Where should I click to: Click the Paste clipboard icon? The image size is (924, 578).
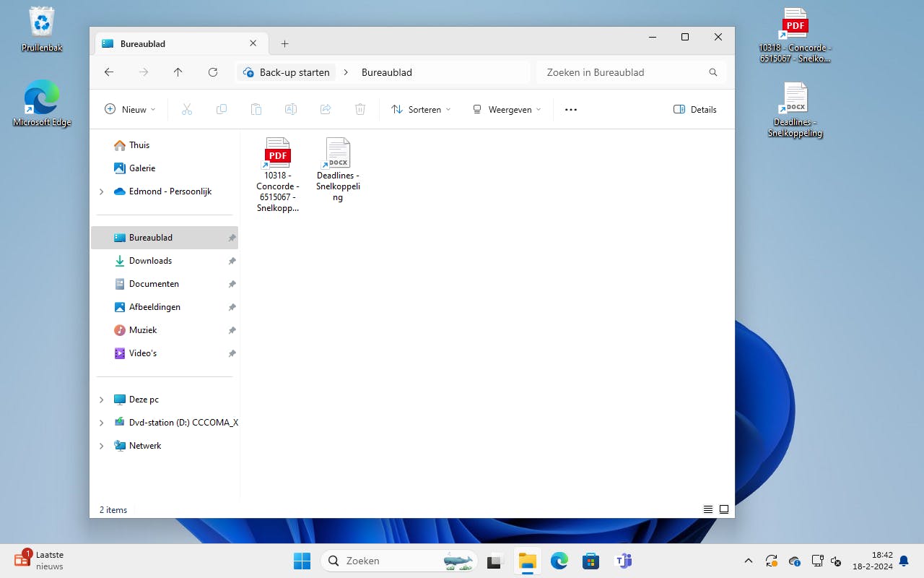pyautogui.click(x=256, y=109)
